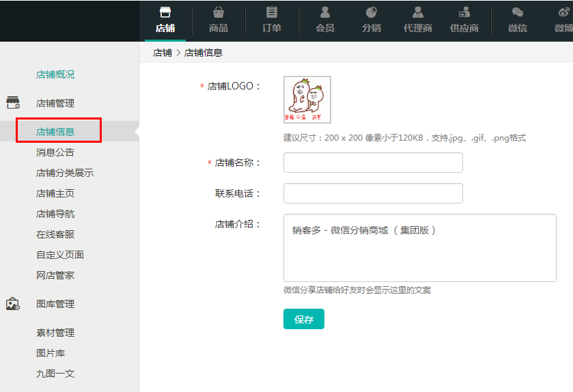573x392 pixels.
Task: Click the 图库管理 gallery sidebar icon
Action: [13, 304]
